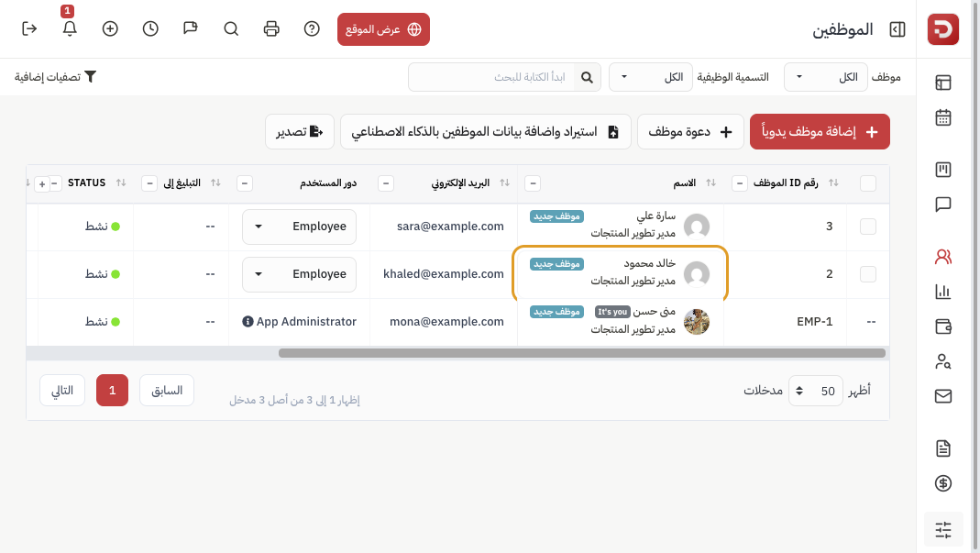
Task: Open the settings sliders icon in sidebar
Action: click(x=943, y=530)
